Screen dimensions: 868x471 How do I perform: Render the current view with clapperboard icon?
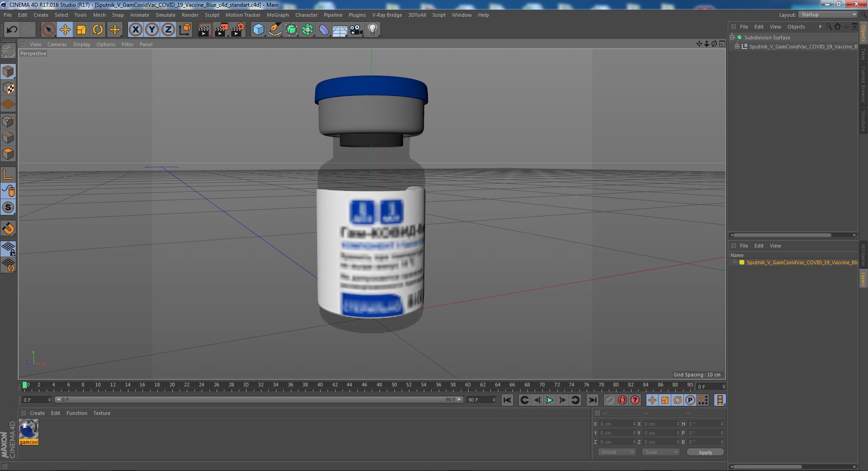(204, 30)
